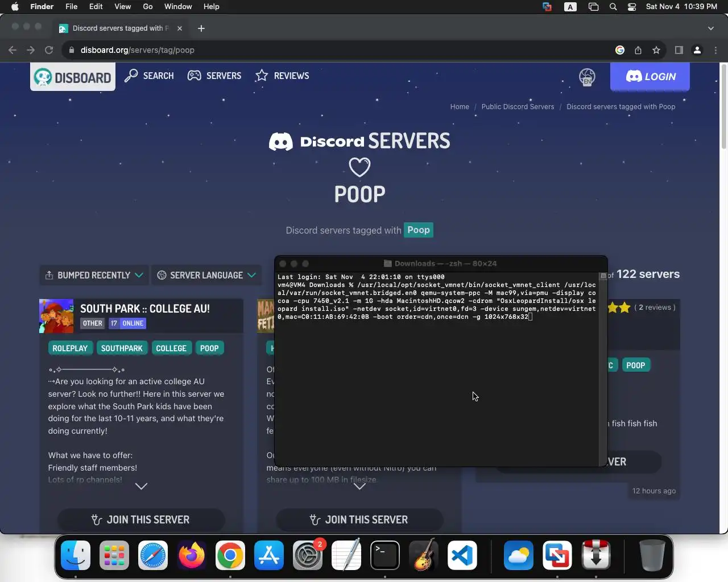The height and width of the screenshot is (582, 728).
Task: Expand second server card description chevron
Action: (x=359, y=486)
